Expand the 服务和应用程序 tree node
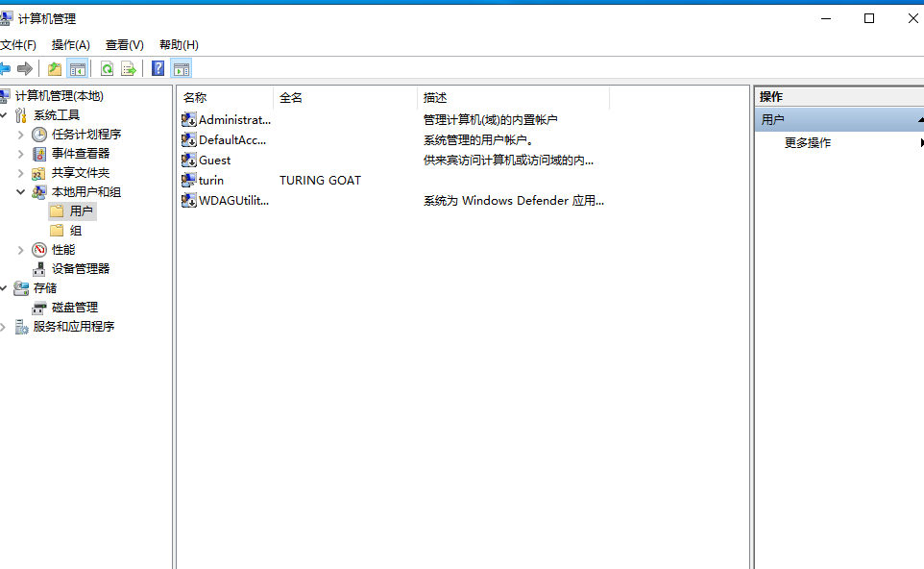 [x=3, y=327]
